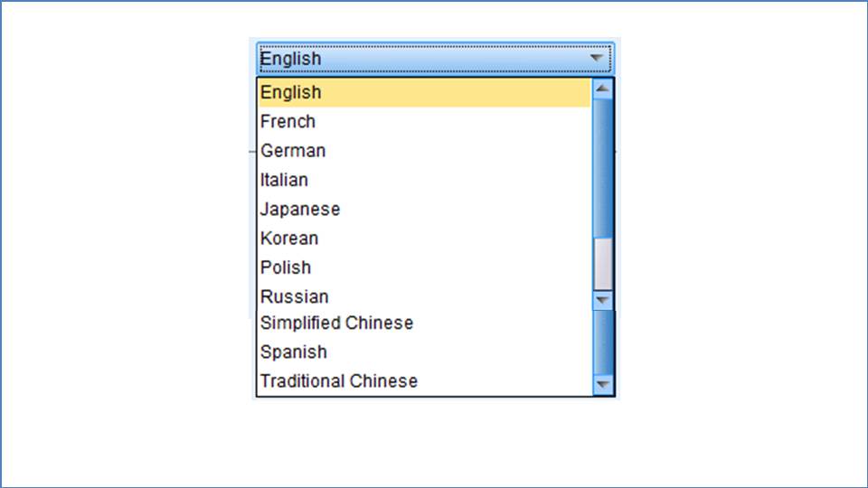Choose Japanese from the dropdown list
Viewport: 868px width, 488px height.
click(425, 209)
